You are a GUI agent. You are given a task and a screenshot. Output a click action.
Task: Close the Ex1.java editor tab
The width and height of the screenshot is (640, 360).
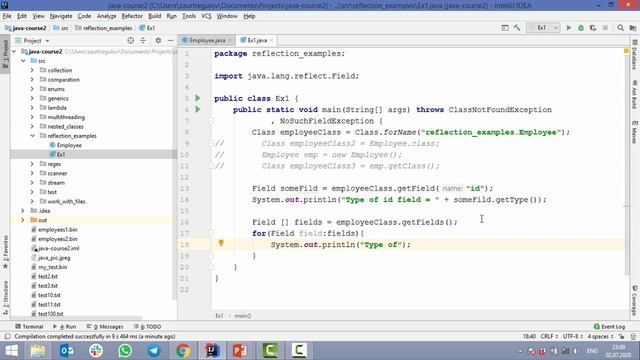[x=271, y=40]
